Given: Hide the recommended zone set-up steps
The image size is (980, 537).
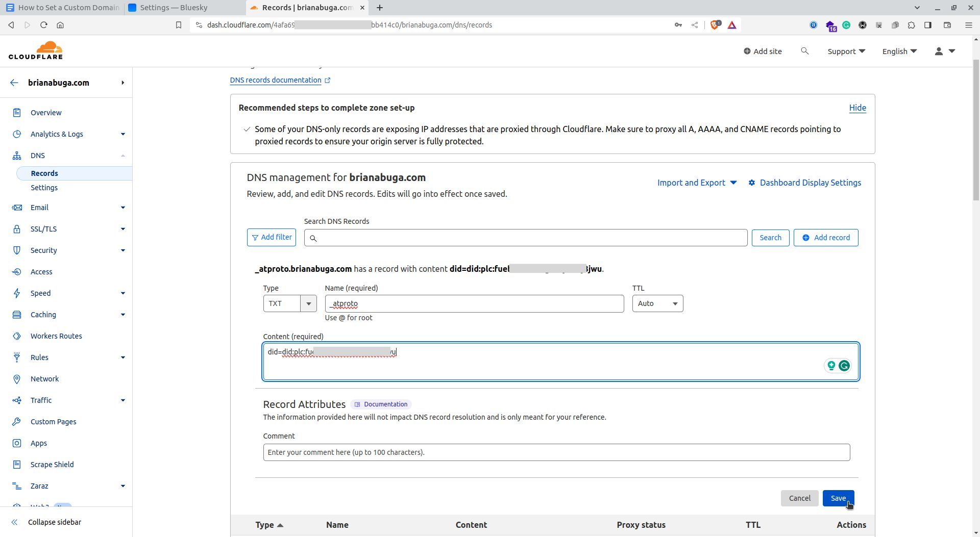Looking at the screenshot, I should point(857,108).
